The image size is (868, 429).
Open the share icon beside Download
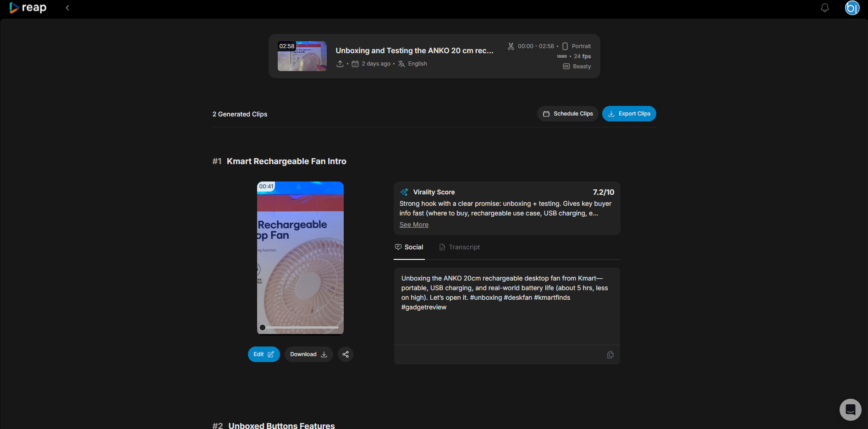[345, 354]
